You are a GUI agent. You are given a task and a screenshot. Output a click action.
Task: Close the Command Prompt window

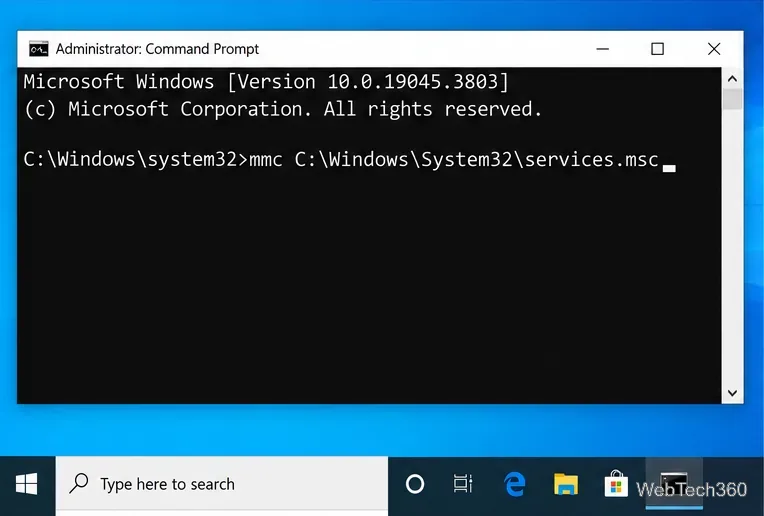click(714, 49)
